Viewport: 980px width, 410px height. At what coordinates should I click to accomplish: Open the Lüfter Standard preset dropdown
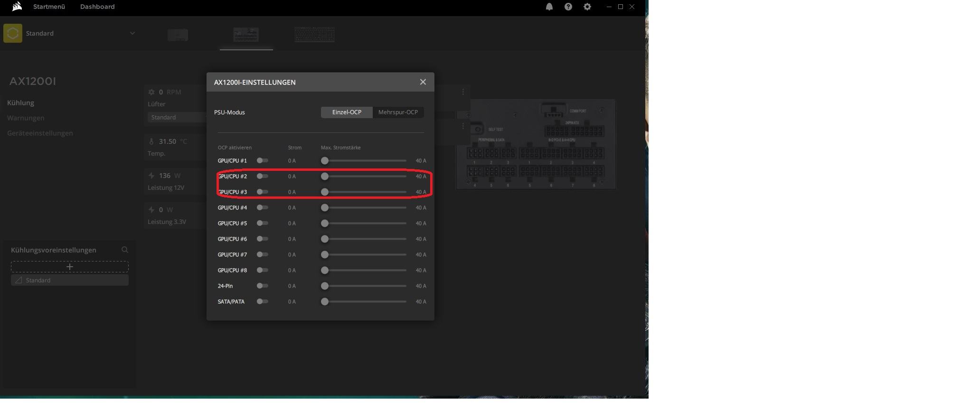pos(177,117)
